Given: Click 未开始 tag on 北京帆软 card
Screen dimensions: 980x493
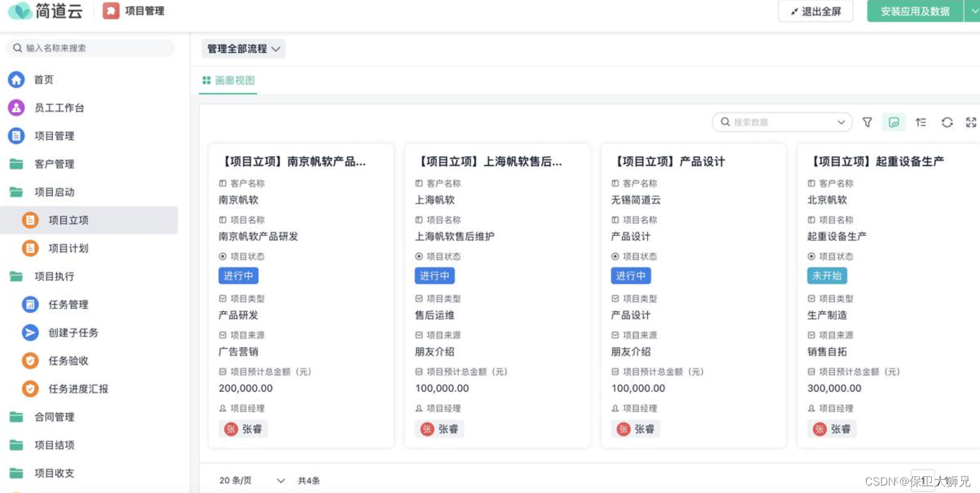Looking at the screenshot, I should (x=827, y=276).
